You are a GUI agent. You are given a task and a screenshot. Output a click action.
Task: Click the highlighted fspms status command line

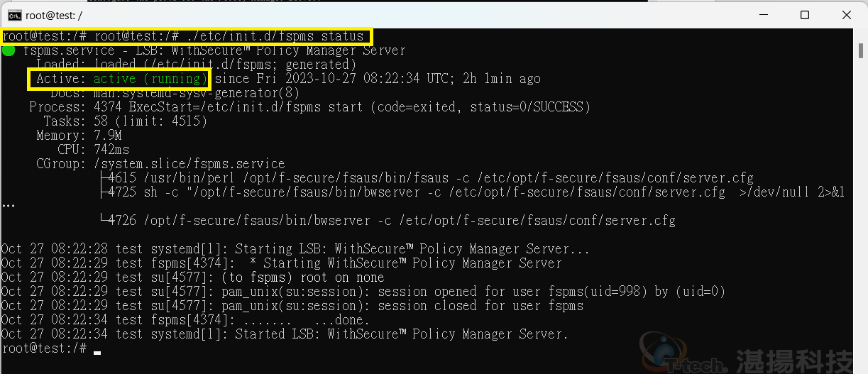(187, 36)
